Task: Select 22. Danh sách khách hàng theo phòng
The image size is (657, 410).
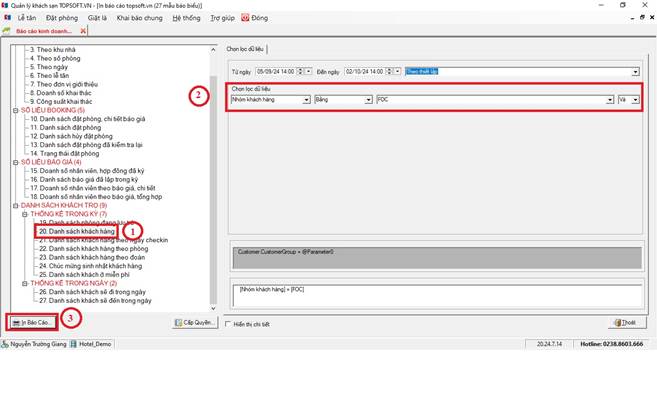Action: click(93, 249)
